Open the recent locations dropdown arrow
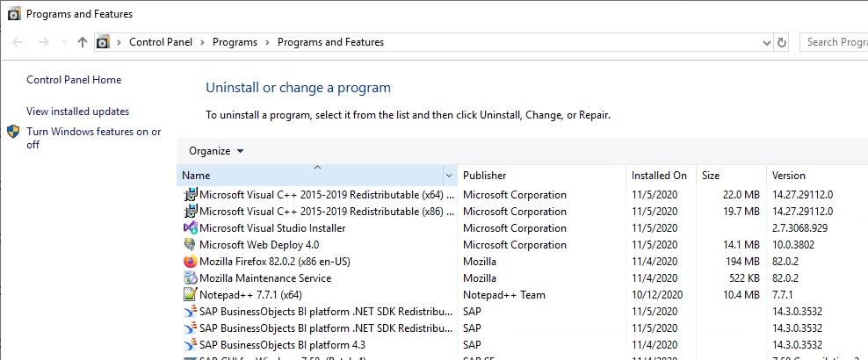Image resolution: width=868 pixels, height=360 pixels. 64,42
